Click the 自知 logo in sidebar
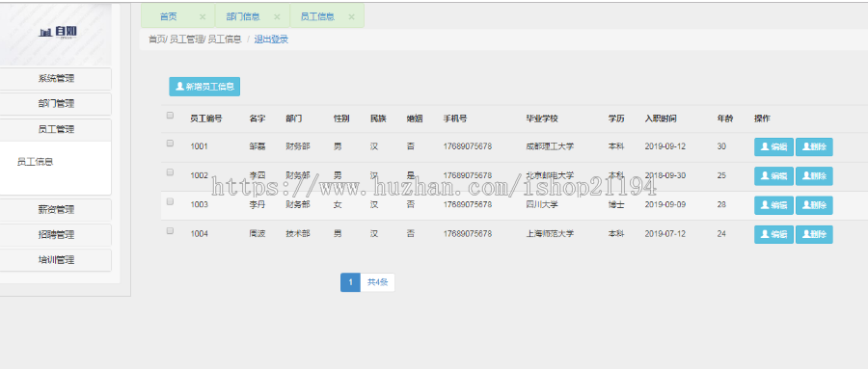The image size is (868, 369). point(58,32)
